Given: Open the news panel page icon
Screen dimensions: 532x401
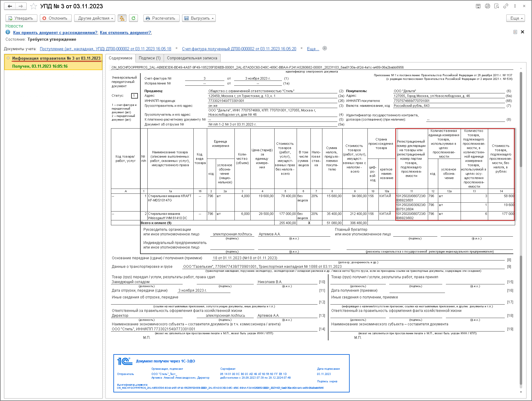Looking at the screenshot, I should point(515,32).
